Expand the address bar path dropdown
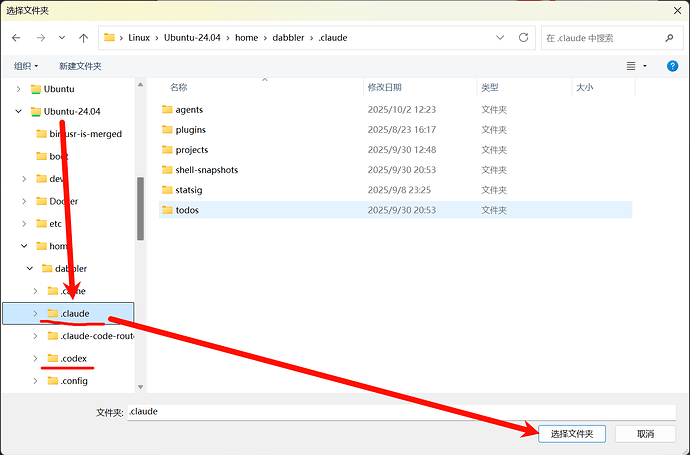The height and width of the screenshot is (455, 690). (x=501, y=38)
